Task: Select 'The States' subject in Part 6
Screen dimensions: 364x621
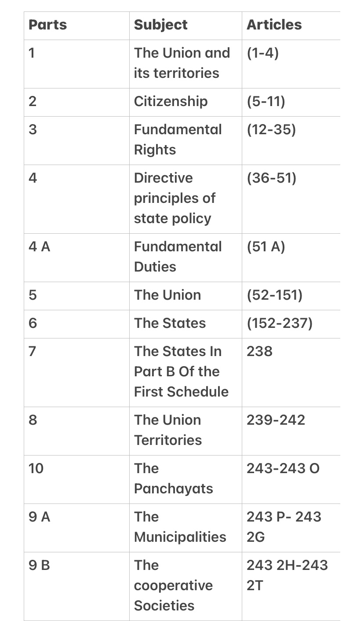Action: pos(170,323)
